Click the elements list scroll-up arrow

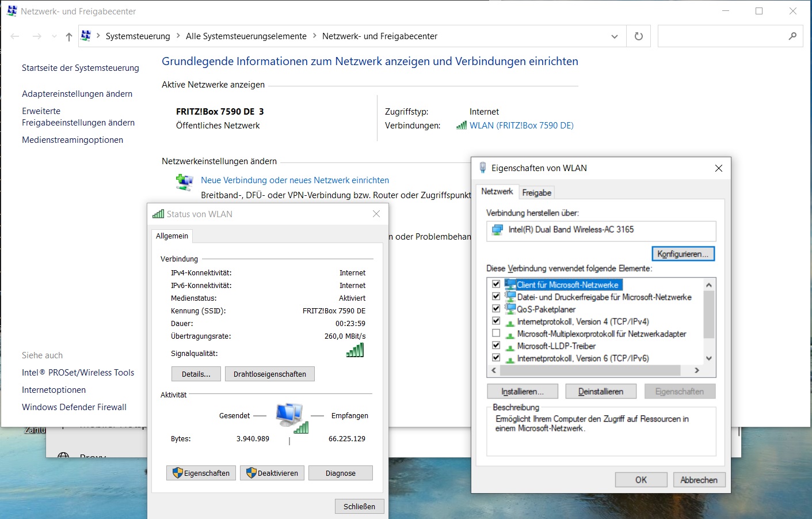point(709,285)
